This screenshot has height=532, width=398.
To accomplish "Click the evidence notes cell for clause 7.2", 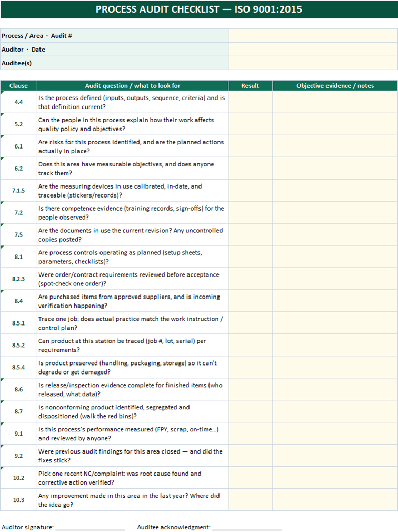I will [335, 212].
